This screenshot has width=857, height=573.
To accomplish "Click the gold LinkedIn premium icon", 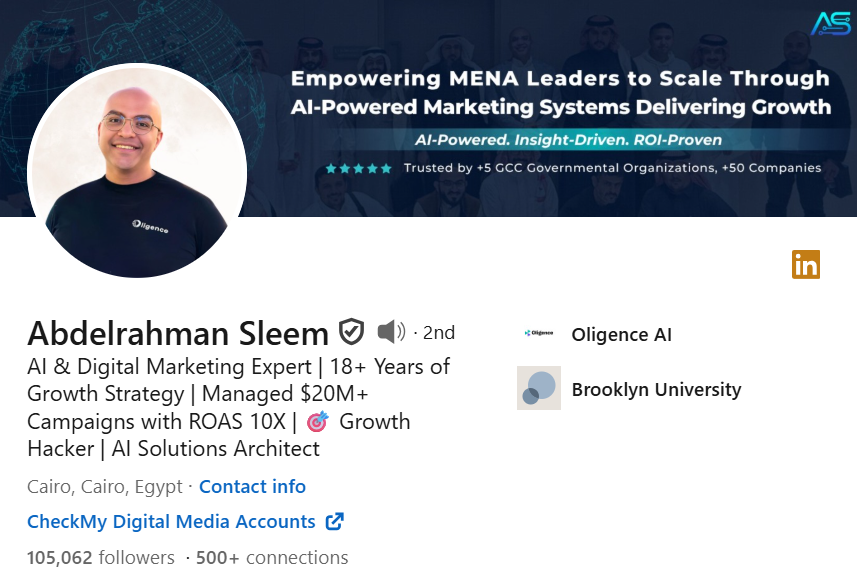I will (x=805, y=264).
